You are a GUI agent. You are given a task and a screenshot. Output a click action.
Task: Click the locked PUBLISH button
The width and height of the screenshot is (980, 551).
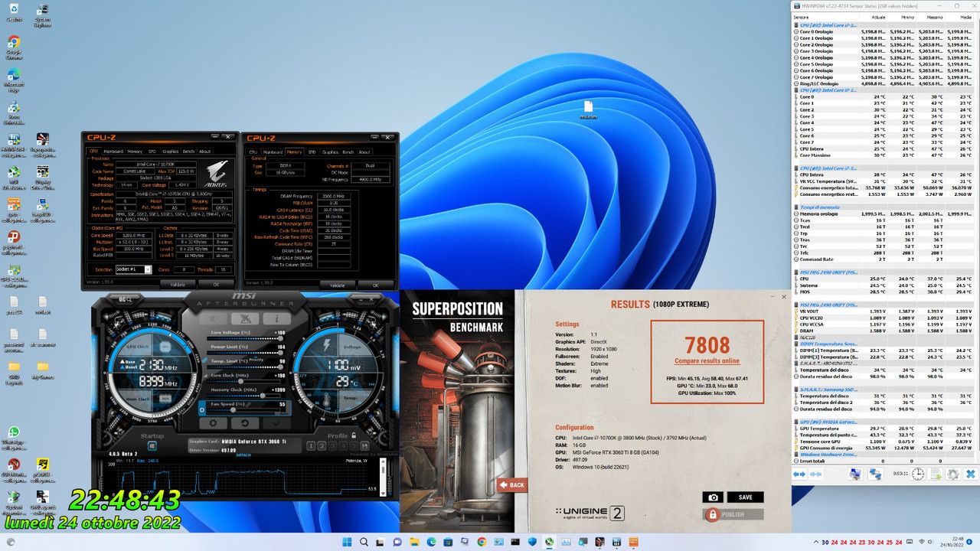coord(733,514)
